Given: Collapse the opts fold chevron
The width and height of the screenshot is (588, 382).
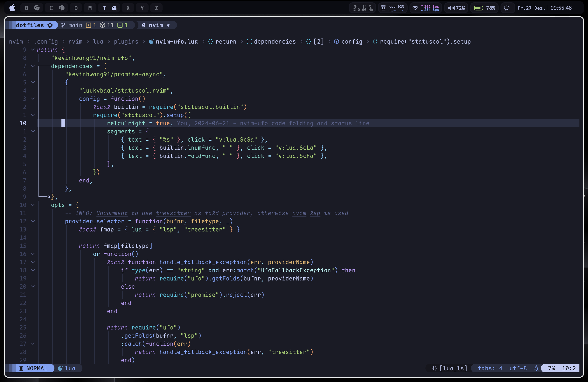Looking at the screenshot, I should [x=33, y=205].
